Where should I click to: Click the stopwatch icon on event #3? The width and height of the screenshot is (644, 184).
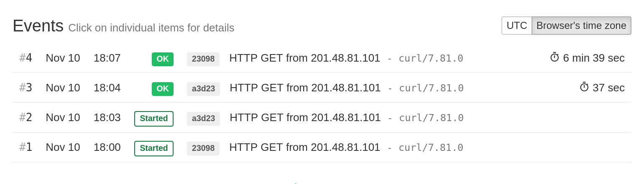coord(584,87)
